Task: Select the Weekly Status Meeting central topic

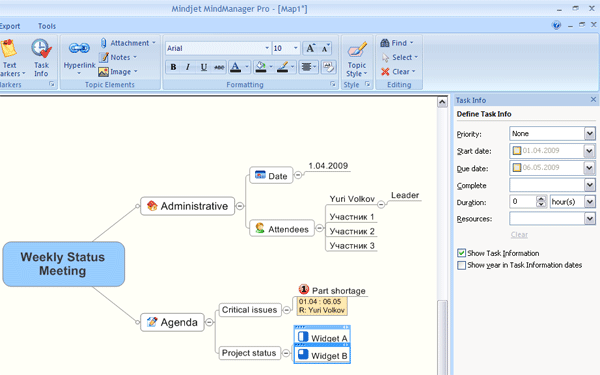Action: 64,264
